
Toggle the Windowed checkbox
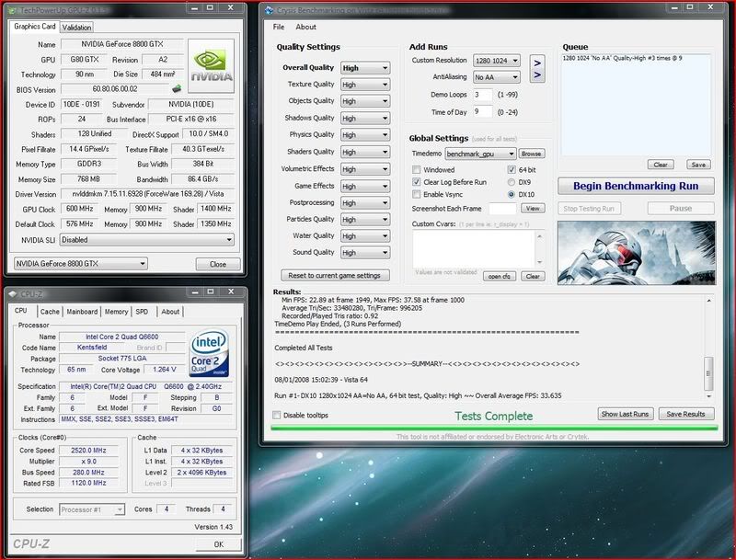click(417, 169)
